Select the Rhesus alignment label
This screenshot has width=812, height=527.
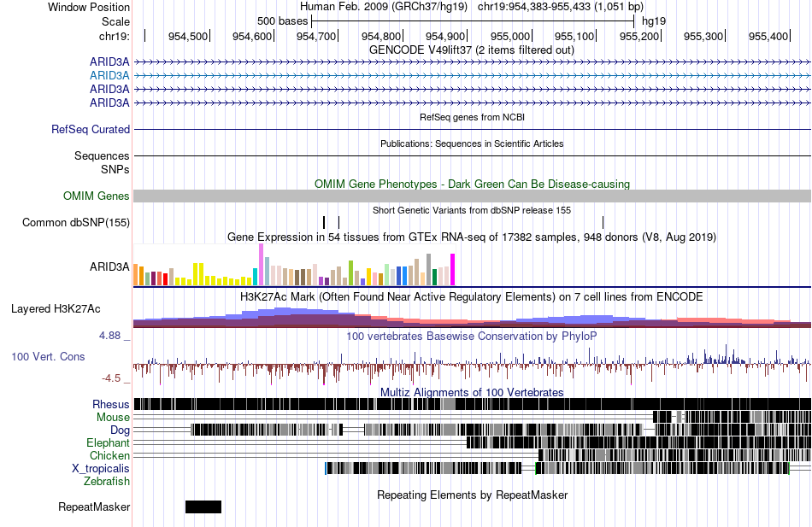coord(111,404)
